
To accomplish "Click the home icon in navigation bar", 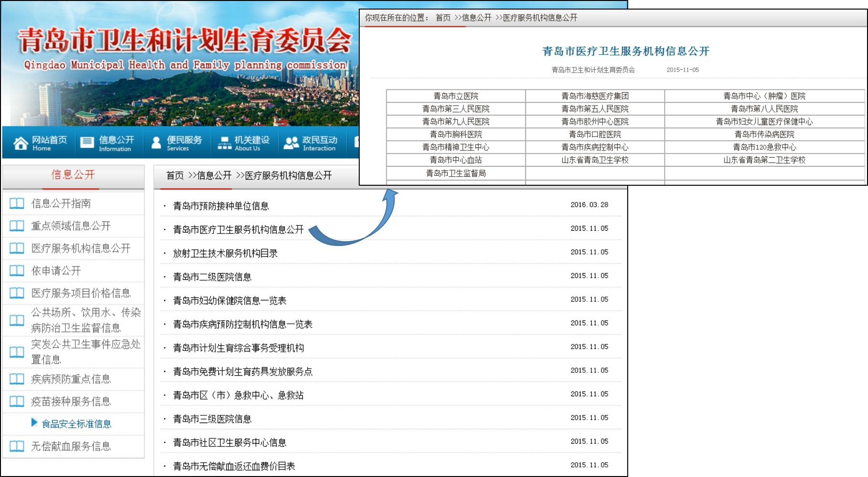I will click(21, 143).
